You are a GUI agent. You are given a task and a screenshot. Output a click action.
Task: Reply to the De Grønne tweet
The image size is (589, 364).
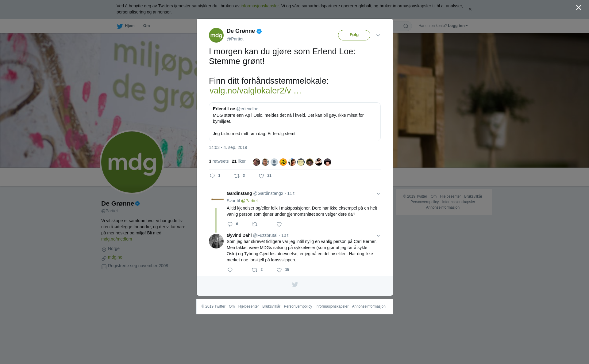[x=212, y=176]
